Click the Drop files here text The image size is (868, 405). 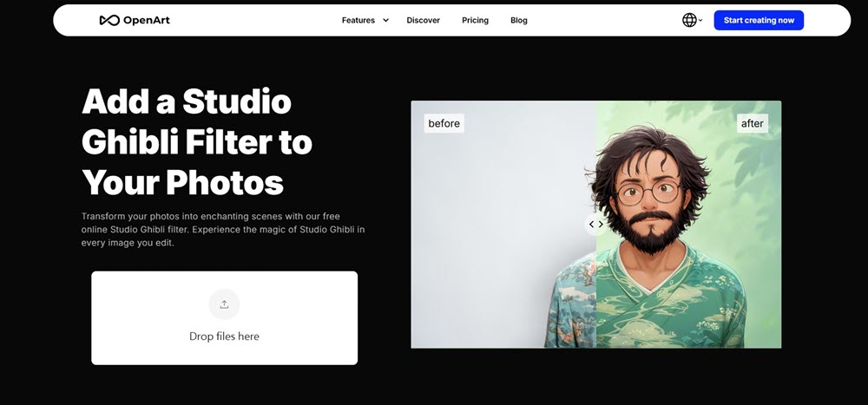(224, 336)
